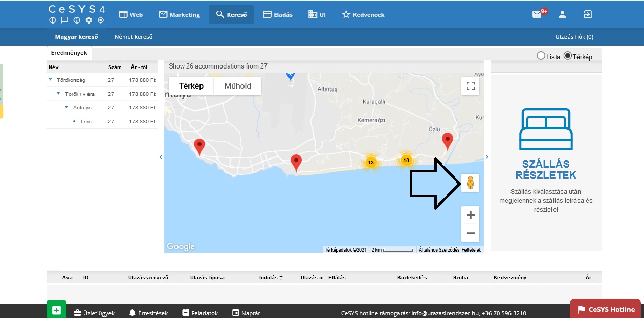The height and width of the screenshot is (318, 644).
Task: Collapse the Törökország tree node
Action: click(51, 80)
